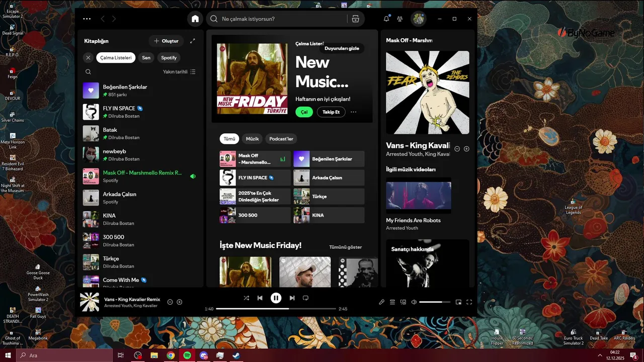This screenshot has width=644, height=362.
Task: Toggle the Sen filter chip
Action: click(x=146, y=58)
